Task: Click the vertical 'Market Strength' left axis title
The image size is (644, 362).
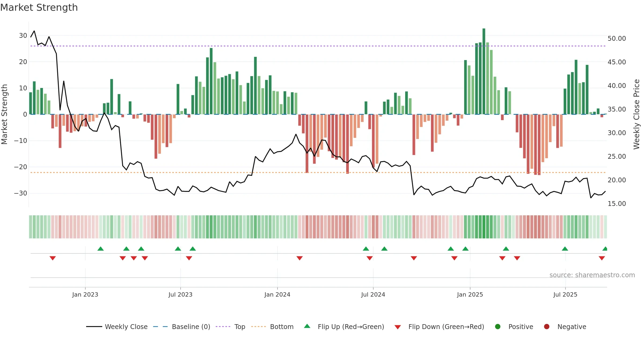Action: (4, 114)
